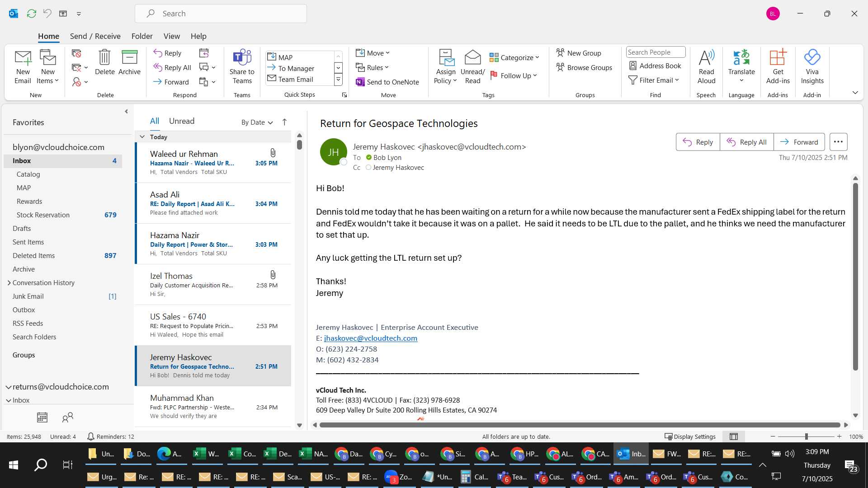Archive the selected message
This screenshot has height=488, width=868.
coord(129,62)
